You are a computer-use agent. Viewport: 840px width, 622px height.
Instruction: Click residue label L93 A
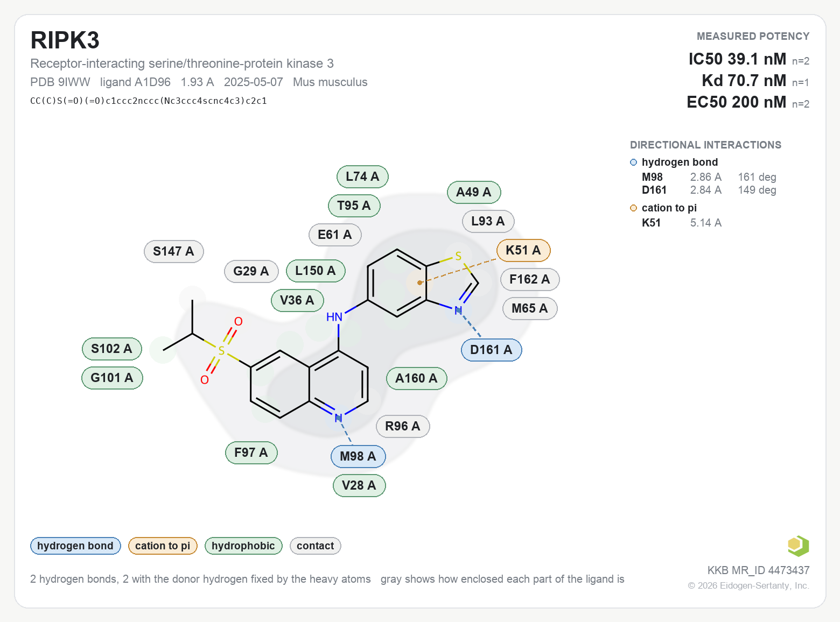click(488, 221)
